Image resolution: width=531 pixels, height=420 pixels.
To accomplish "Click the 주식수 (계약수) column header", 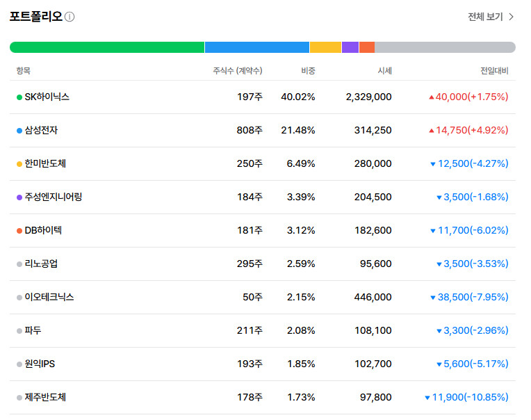I will point(238,71).
